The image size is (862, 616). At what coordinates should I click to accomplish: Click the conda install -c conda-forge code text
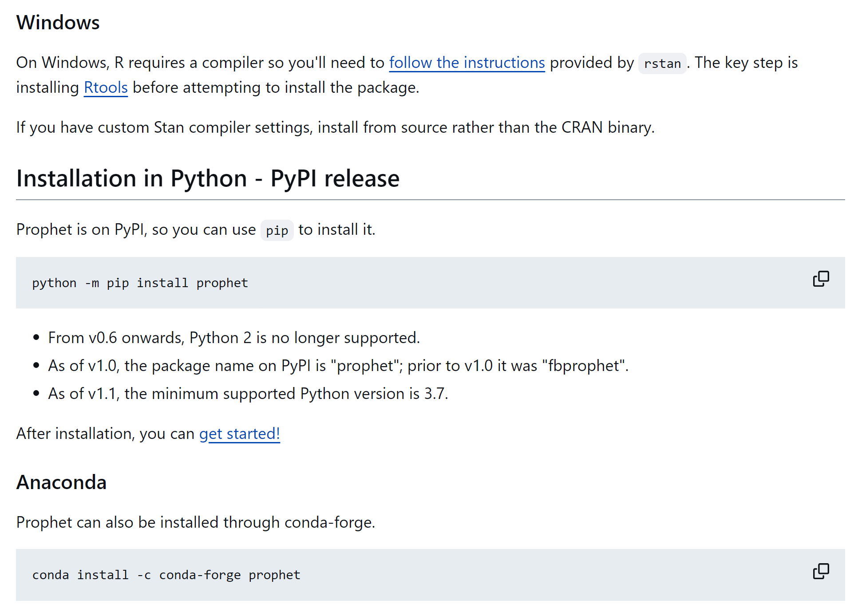(x=166, y=575)
